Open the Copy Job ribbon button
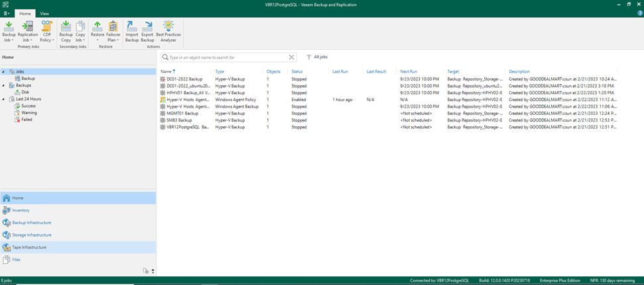The width and height of the screenshot is (644, 285). tap(80, 32)
